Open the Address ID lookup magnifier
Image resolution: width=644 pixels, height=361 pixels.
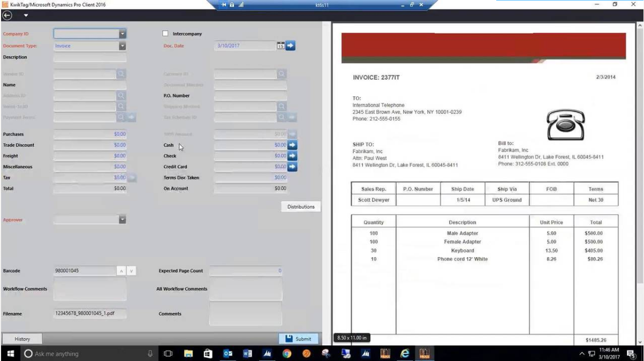(121, 96)
